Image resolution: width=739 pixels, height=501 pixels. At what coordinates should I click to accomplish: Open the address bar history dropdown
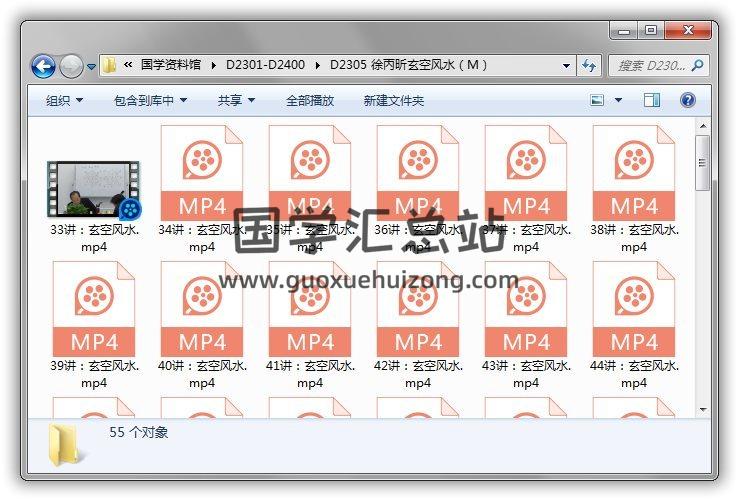567,66
